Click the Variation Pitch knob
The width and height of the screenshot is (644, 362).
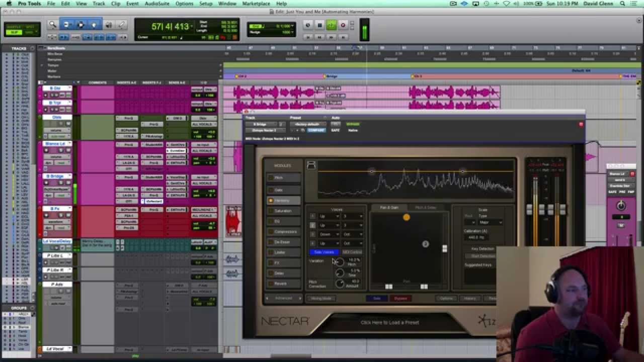click(x=339, y=262)
